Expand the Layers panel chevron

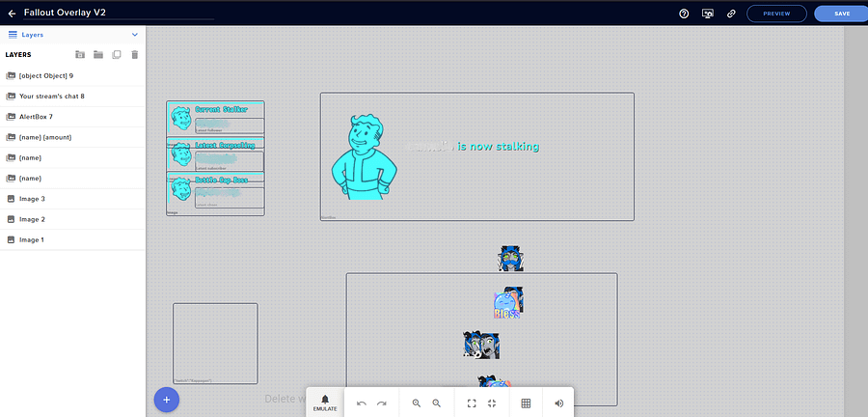pyautogui.click(x=134, y=35)
